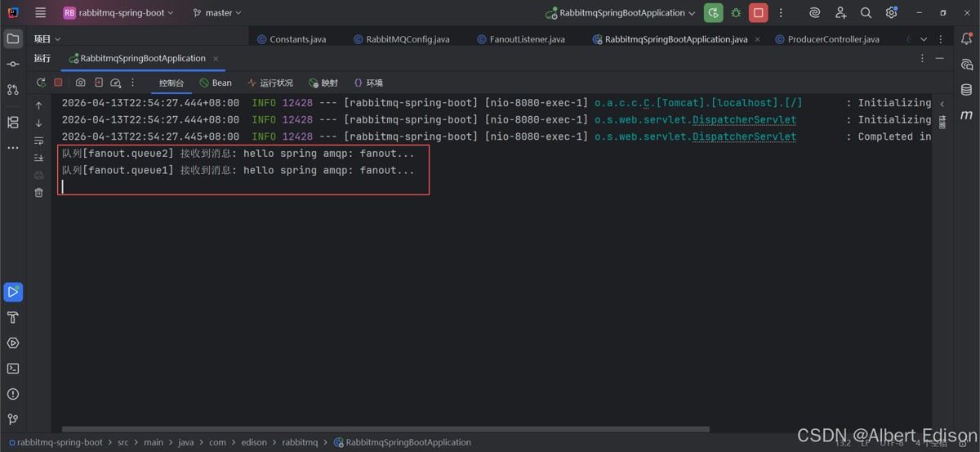The height and width of the screenshot is (452, 980).
Task: Click the DispatcherServlet link in second log line
Action: pos(744,119)
